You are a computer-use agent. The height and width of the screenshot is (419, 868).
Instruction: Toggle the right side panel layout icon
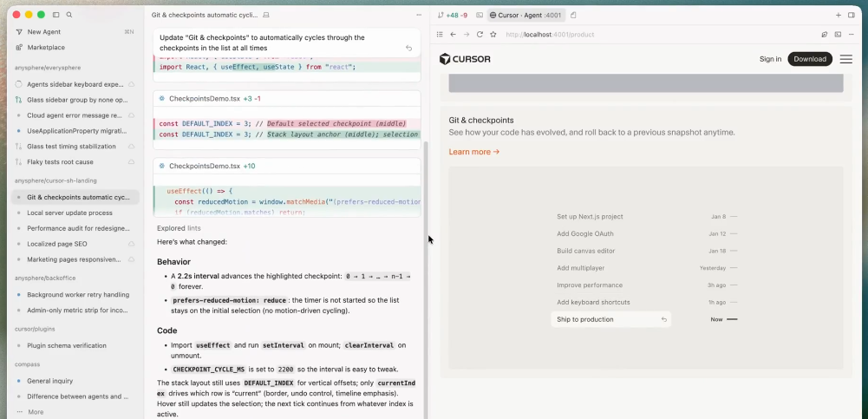pos(852,15)
